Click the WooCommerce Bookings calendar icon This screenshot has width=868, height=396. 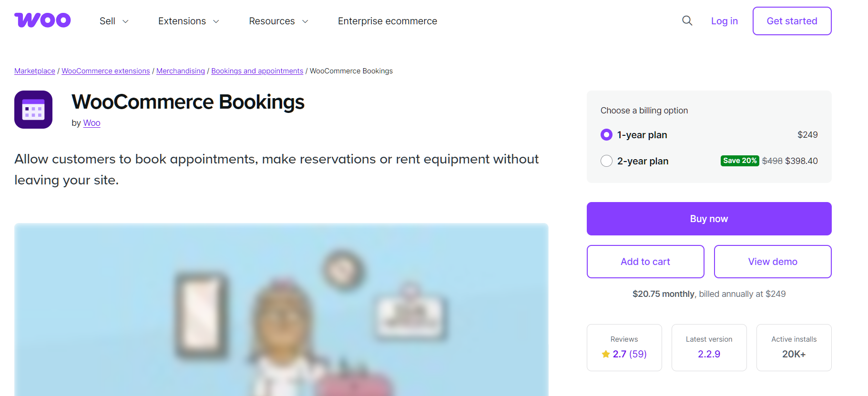[x=33, y=110]
